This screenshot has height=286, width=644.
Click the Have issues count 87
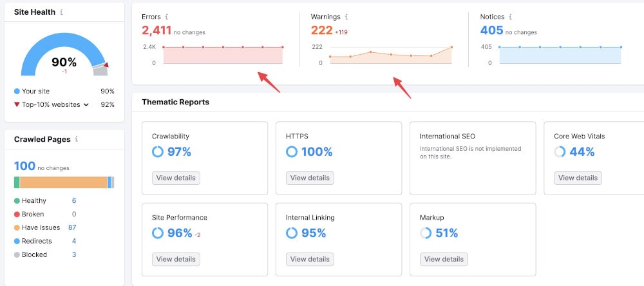tap(72, 227)
